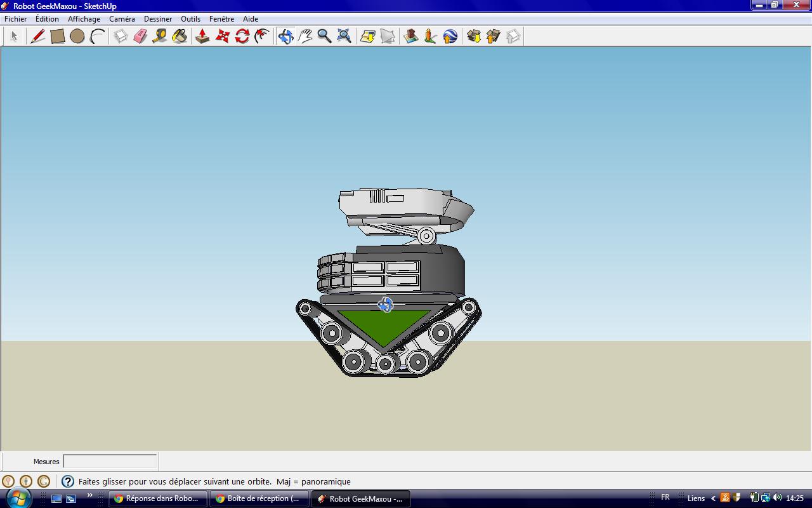Click the green triangle on the robot model

[383, 325]
